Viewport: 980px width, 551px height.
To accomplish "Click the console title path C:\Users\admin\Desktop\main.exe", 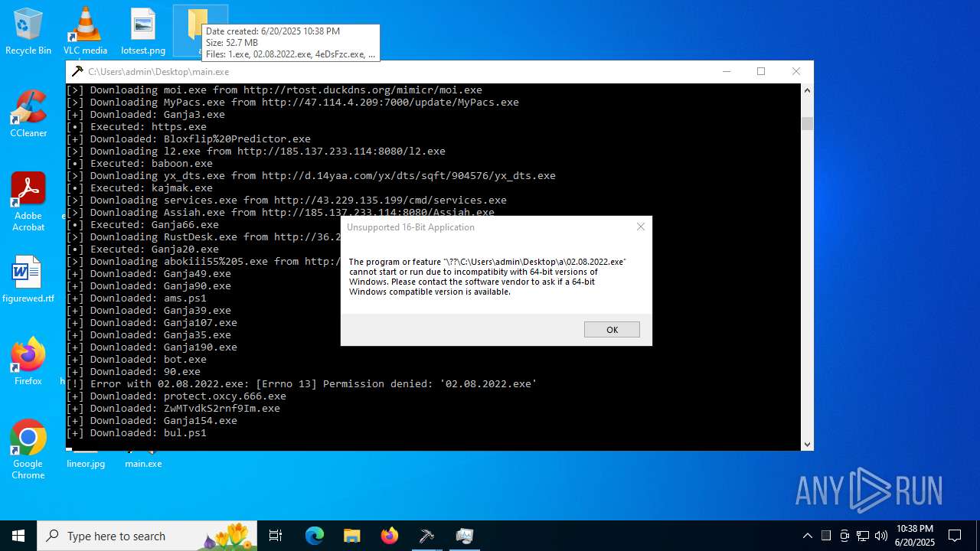I will point(158,72).
